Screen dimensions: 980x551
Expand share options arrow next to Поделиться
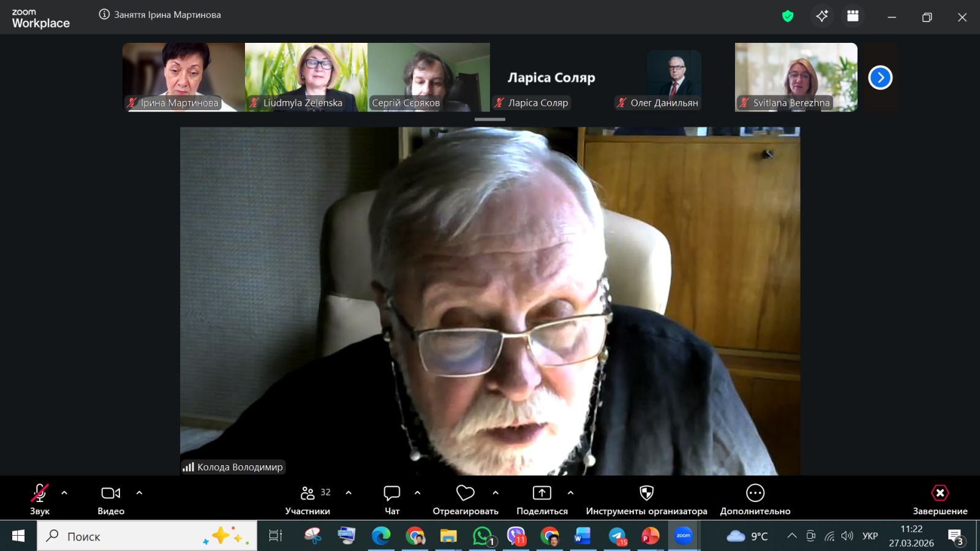570,493
